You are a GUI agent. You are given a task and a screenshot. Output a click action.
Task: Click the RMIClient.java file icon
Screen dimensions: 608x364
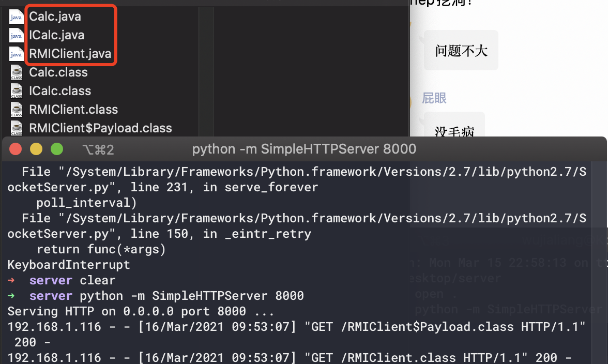click(x=17, y=54)
